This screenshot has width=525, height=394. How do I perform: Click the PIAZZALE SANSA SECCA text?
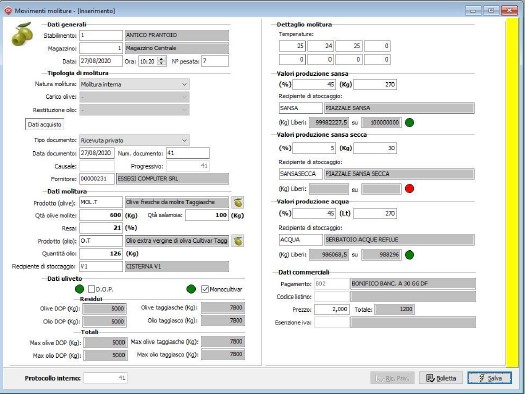358,174
